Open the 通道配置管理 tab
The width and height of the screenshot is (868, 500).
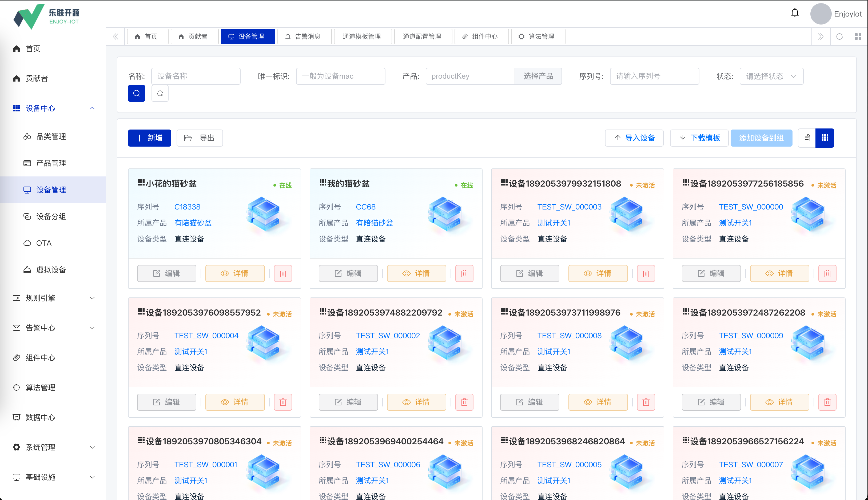pyautogui.click(x=423, y=37)
